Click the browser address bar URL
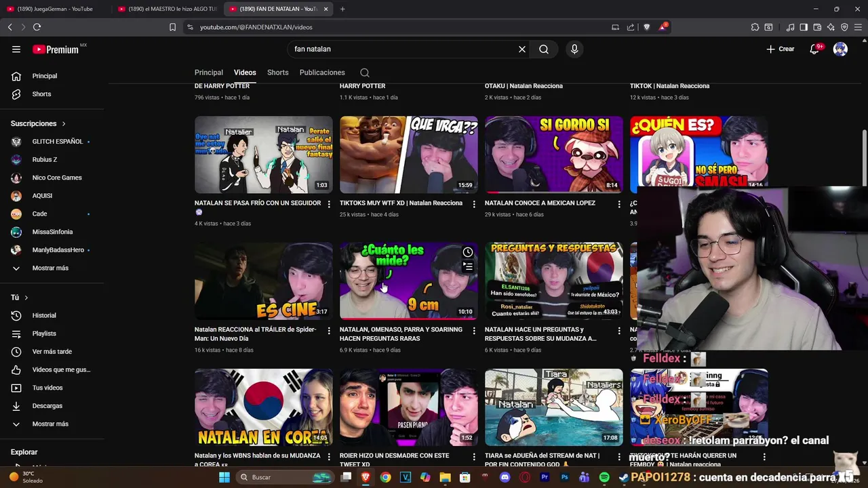Viewport: 868px width, 488px height. (256, 27)
